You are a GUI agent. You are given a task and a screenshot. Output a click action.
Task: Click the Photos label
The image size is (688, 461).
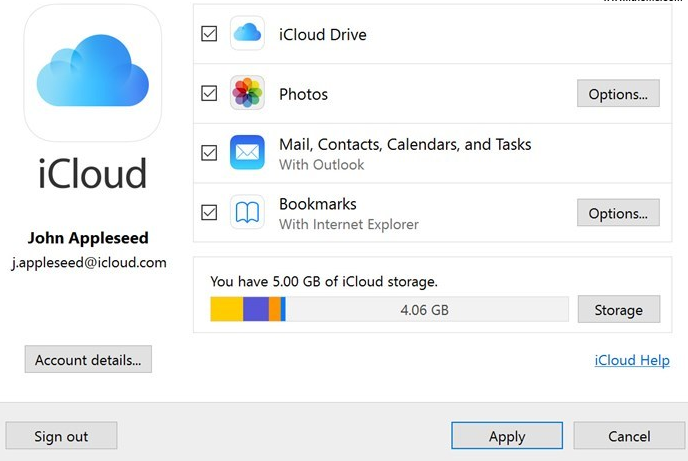click(303, 94)
